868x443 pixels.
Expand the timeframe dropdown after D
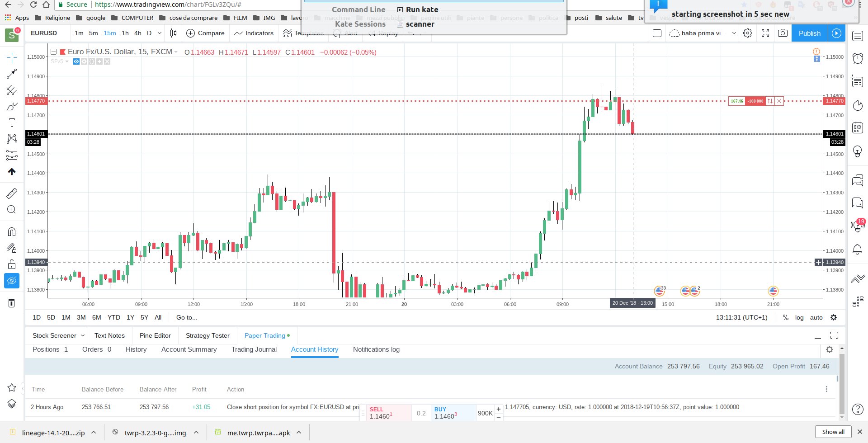(159, 33)
